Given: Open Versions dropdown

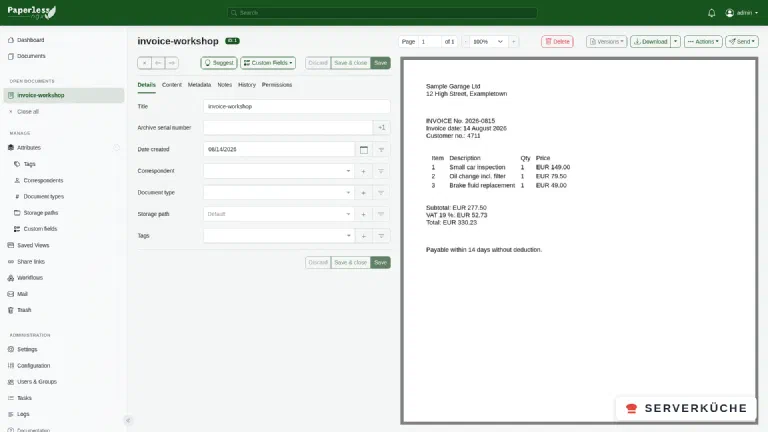Looking at the screenshot, I should click(606, 42).
